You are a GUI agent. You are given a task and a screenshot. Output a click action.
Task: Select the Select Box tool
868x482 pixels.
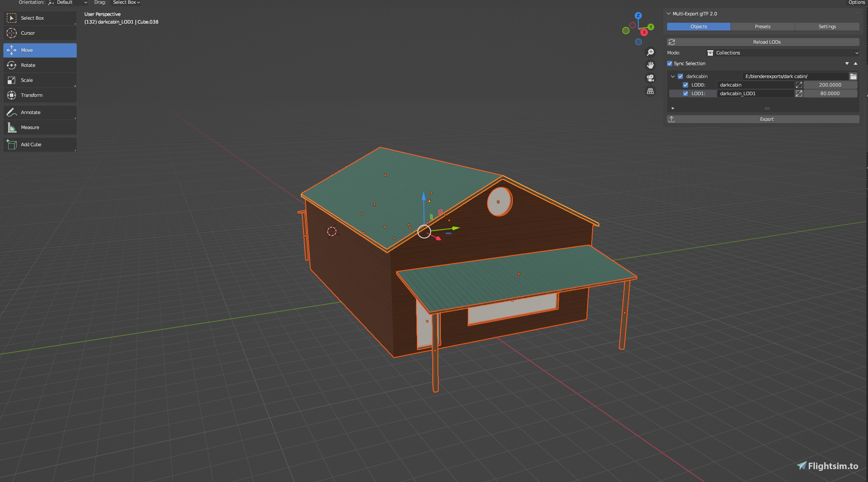point(40,18)
